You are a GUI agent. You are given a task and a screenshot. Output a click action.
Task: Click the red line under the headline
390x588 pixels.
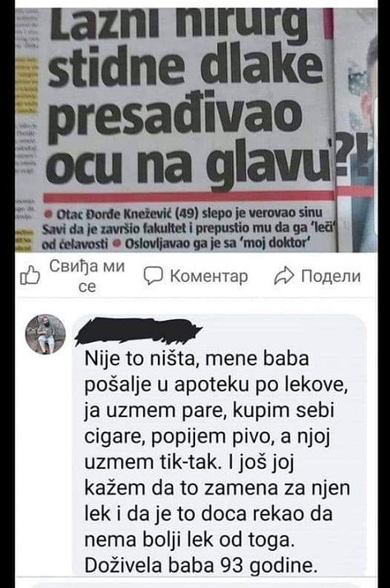188,196
